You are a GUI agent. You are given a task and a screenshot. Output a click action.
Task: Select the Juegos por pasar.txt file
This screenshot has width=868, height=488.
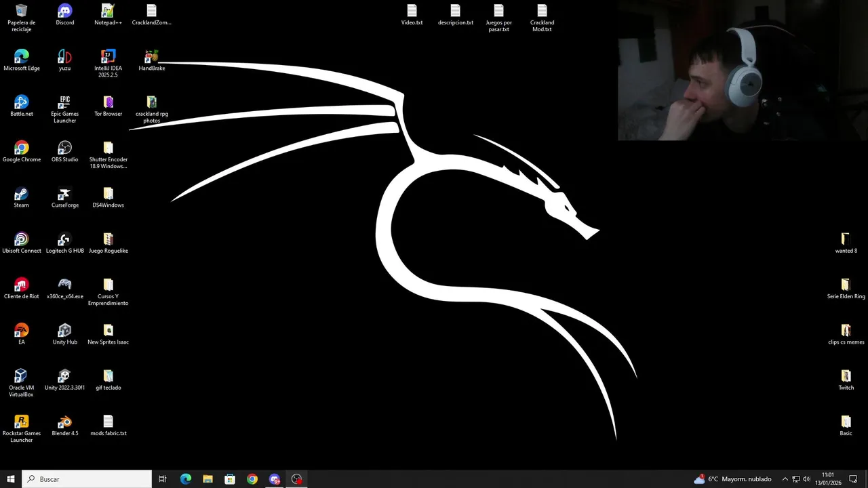(499, 18)
